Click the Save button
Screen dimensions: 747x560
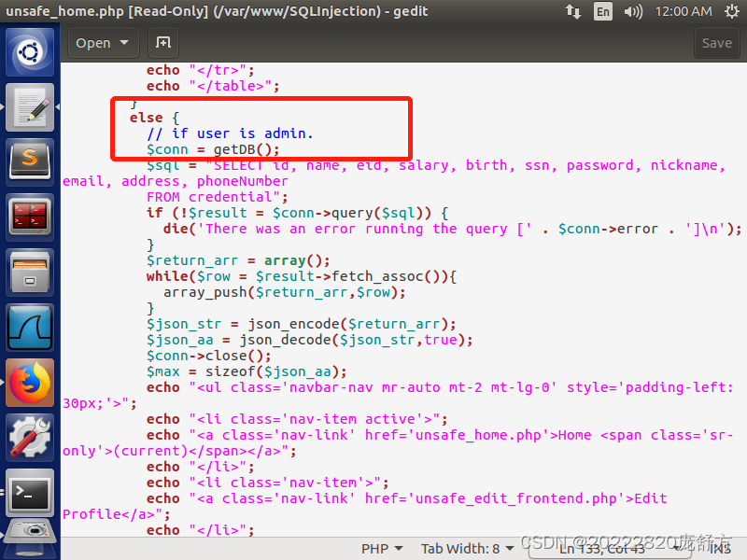coord(716,43)
